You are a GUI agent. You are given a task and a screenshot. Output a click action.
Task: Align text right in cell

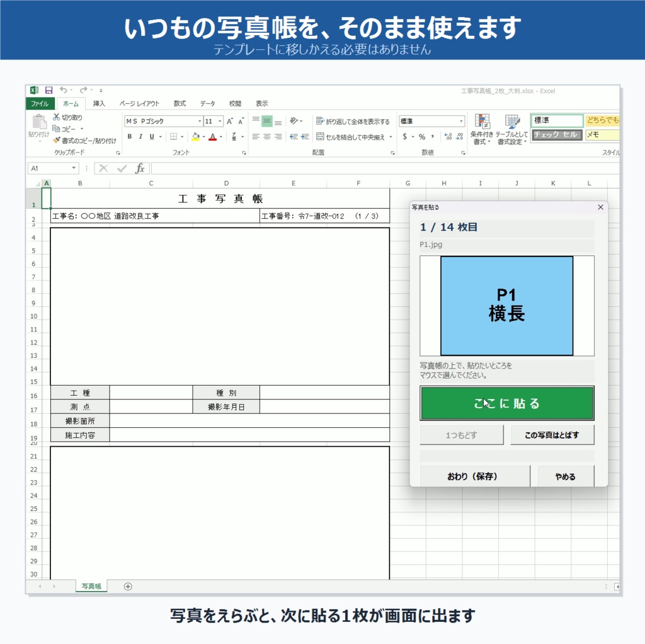pos(278,137)
